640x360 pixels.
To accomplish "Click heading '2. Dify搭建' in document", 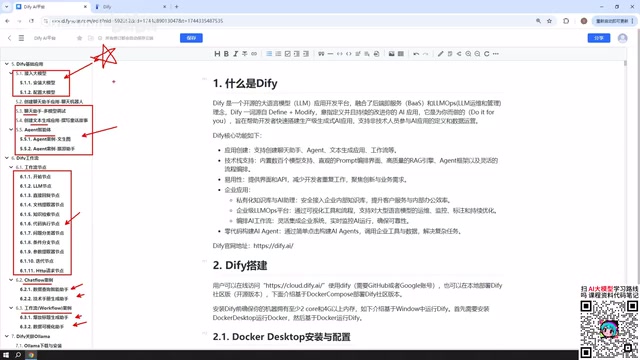I will [240, 266].
